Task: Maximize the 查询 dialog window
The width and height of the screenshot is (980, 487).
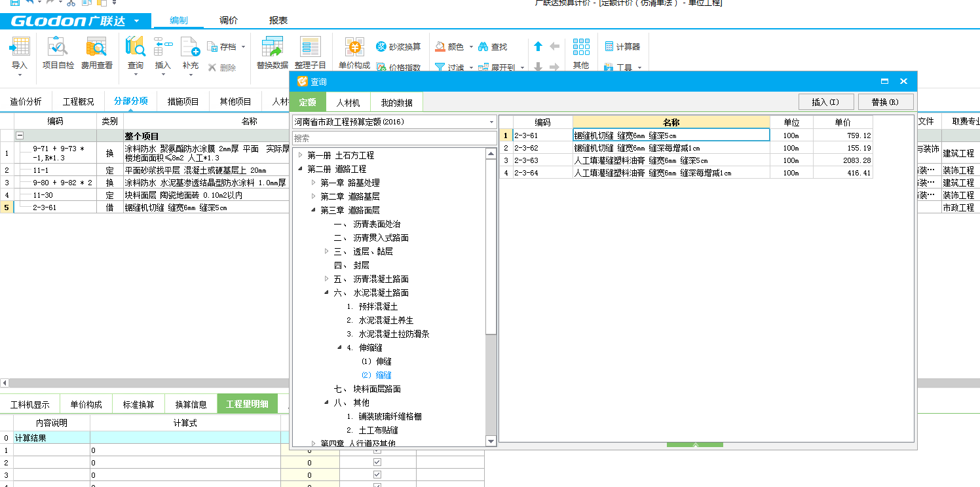Action: 884,82
